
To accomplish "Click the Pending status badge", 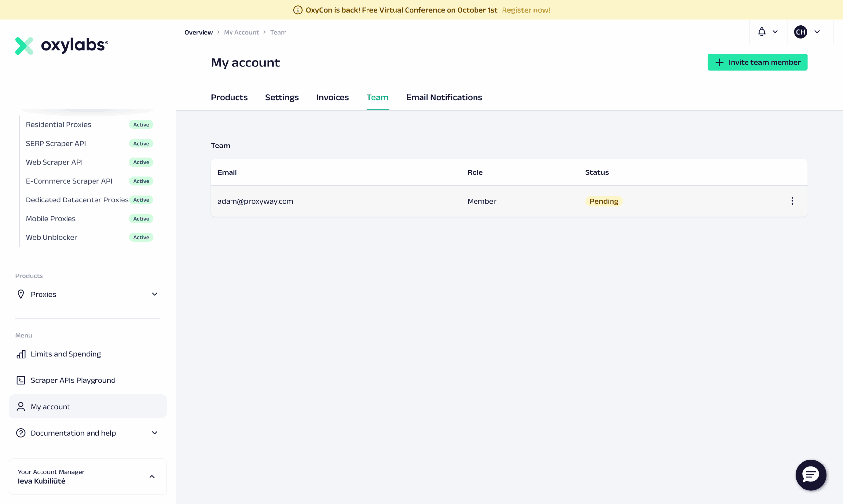I will pos(604,201).
